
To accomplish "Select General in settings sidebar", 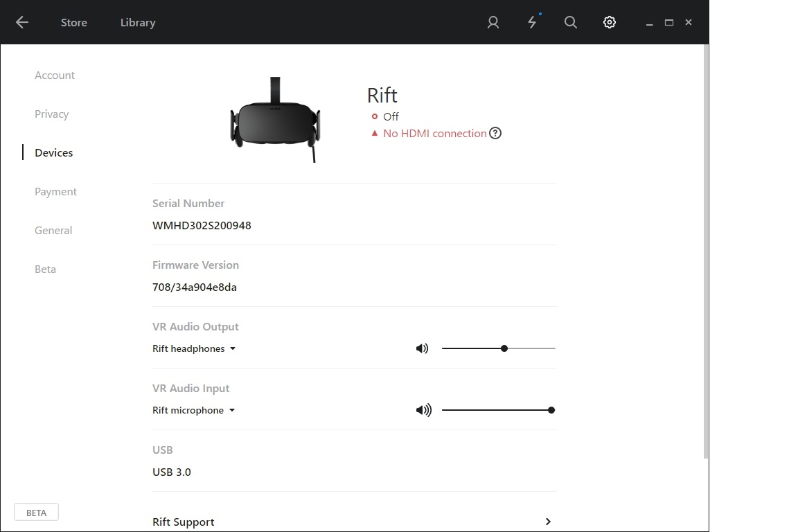I will pyautogui.click(x=53, y=230).
